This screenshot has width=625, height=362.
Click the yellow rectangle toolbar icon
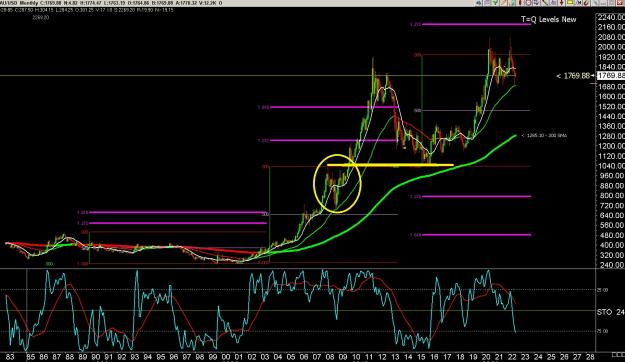(570, 3)
